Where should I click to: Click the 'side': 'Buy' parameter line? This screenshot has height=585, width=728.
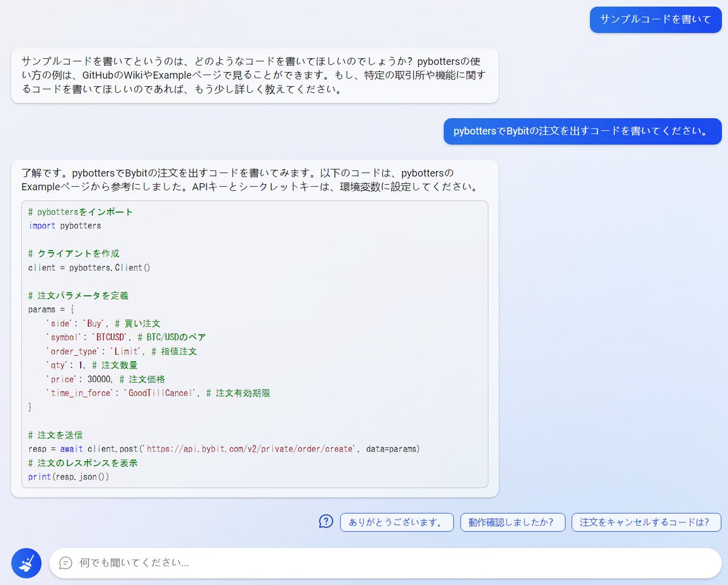coord(103,323)
